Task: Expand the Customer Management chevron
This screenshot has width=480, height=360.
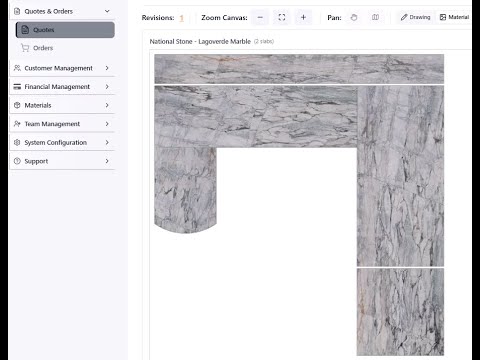Action: click(107, 68)
